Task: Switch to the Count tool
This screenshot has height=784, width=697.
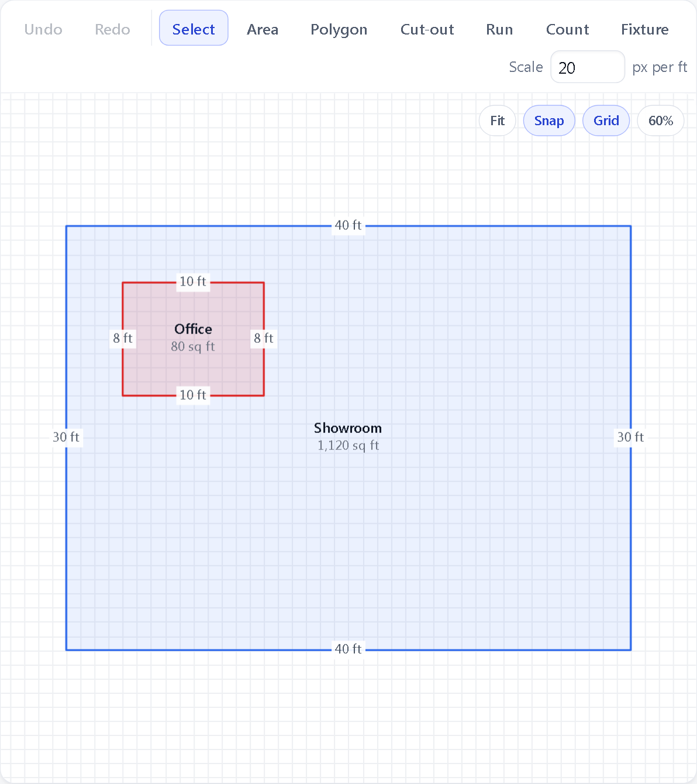Action: [x=568, y=29]
